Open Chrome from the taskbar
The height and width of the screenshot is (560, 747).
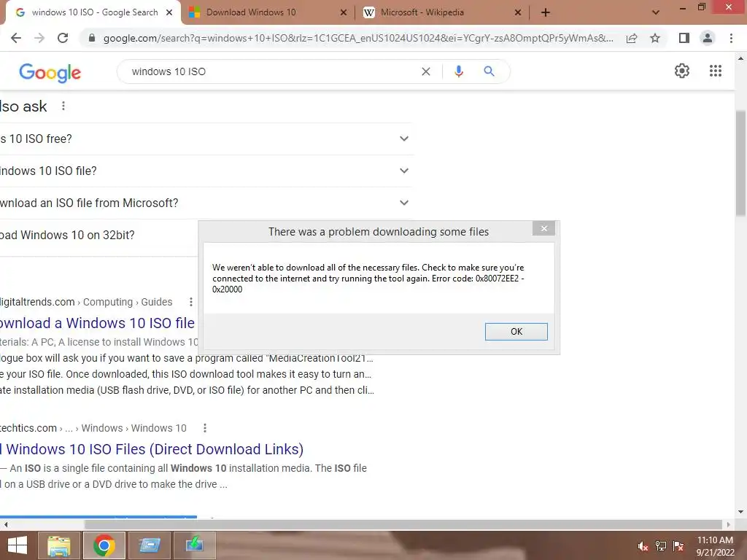104,545
